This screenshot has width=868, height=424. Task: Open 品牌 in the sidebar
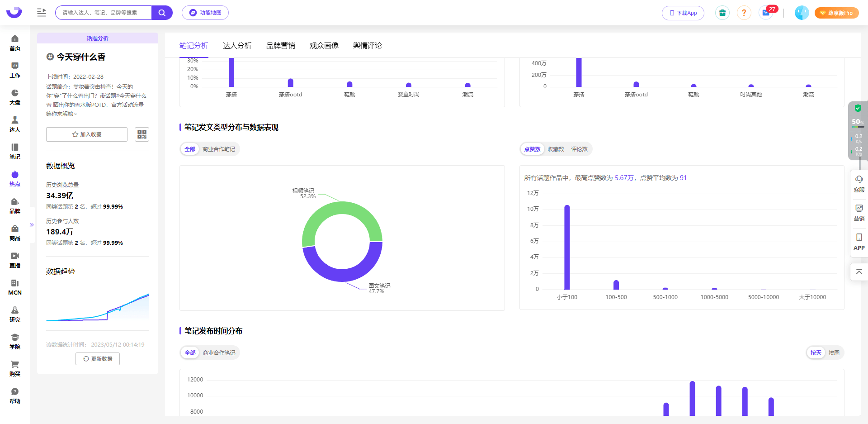[x=15, y=206]
